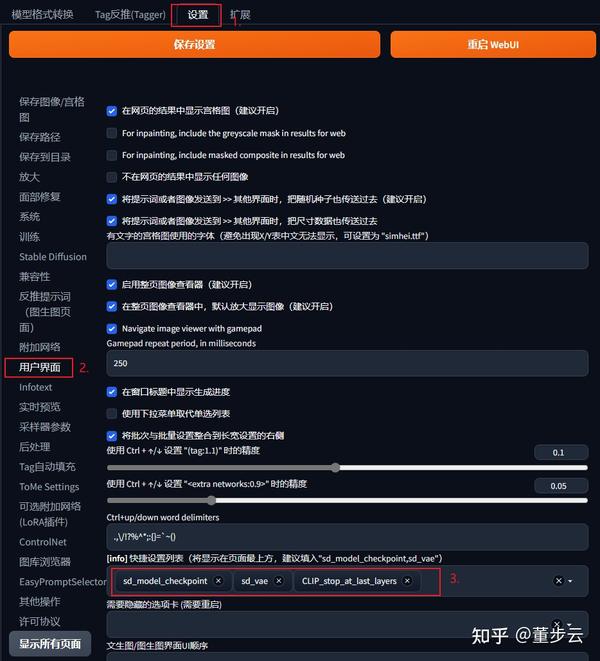Check 使用下拉菜单取代单选列表 option
The height and width of the screenshot is (661, 600).
click(112, 414)
